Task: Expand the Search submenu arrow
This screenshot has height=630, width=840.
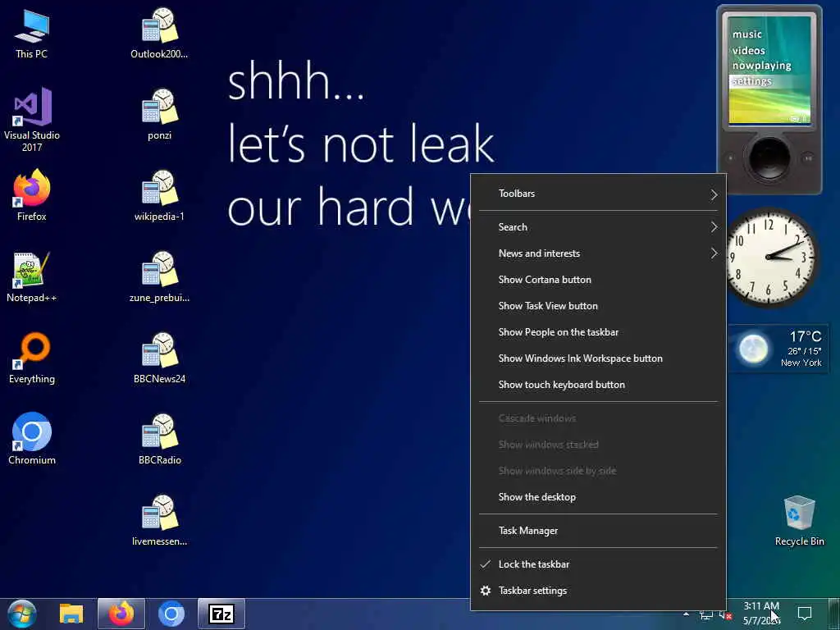Action: click(x=714, y=227)
